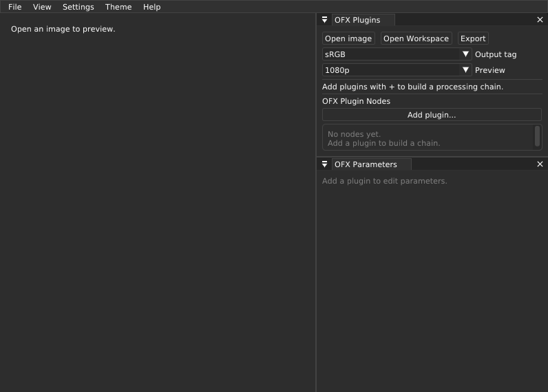Open the 1080p preview dropdown

pyautogui.click(x=397, y=70)
